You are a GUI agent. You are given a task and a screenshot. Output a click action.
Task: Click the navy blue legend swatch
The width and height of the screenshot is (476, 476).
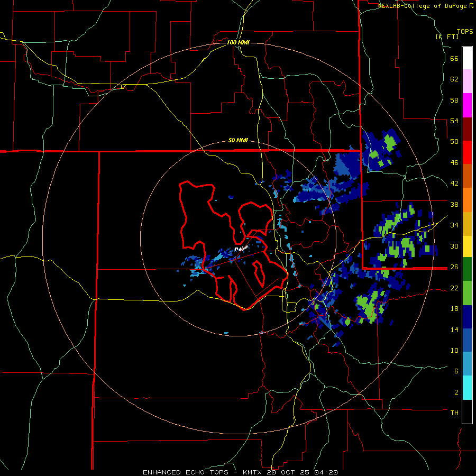tap(467, 317)
